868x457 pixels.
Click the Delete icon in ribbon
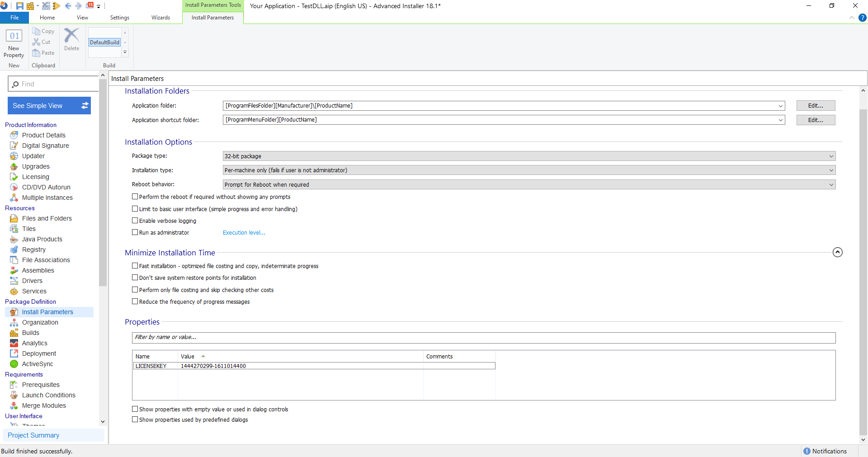click(71, 36)
